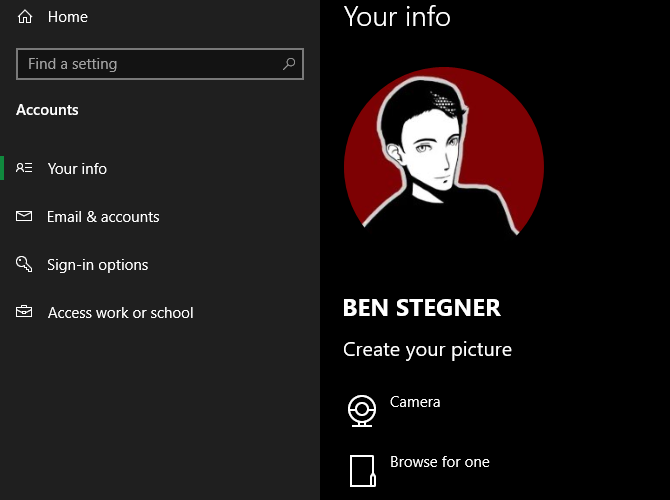Open the 'Email & accounts' page
The height and width of the screenshot is (500, 670).
[x=103, y=217]
